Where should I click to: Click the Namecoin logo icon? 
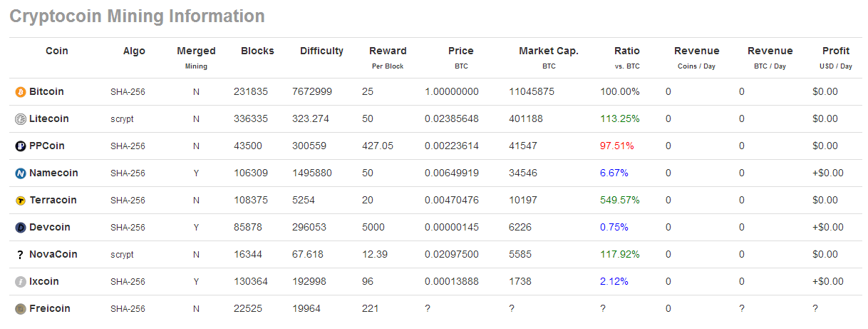[x=20, y=173]
